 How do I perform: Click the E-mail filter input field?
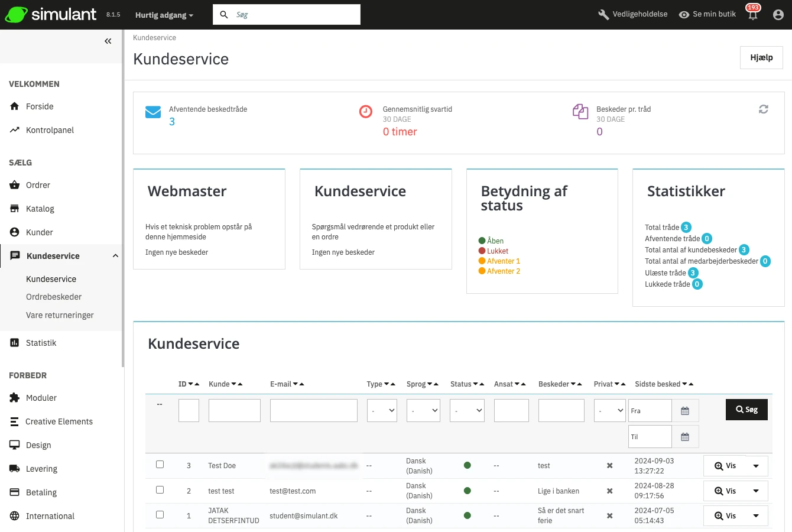313,410
